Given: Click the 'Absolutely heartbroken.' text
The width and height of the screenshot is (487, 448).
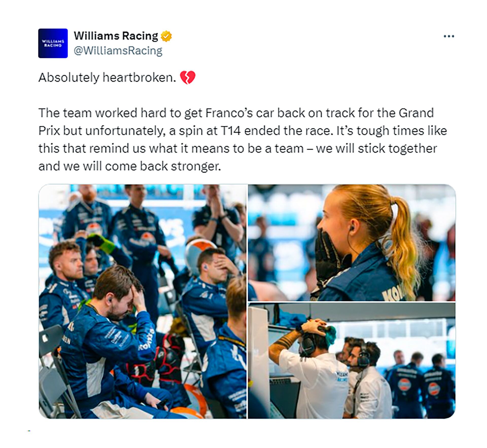Looking at the screenshot, I should coord(107,77).
